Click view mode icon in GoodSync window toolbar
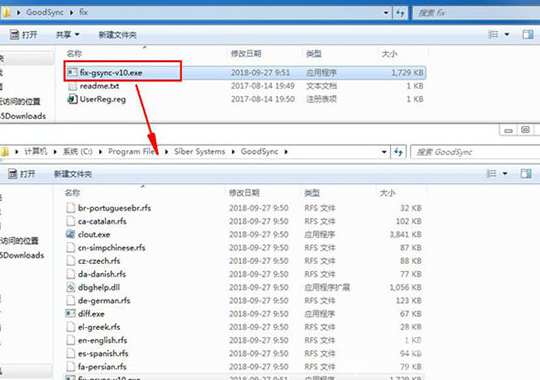 491,173
